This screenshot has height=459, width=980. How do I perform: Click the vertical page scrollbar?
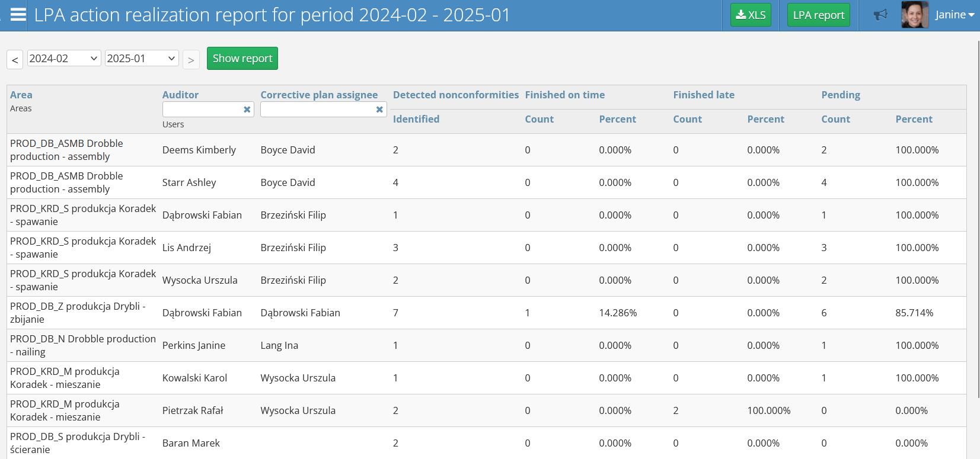(977, 219)
